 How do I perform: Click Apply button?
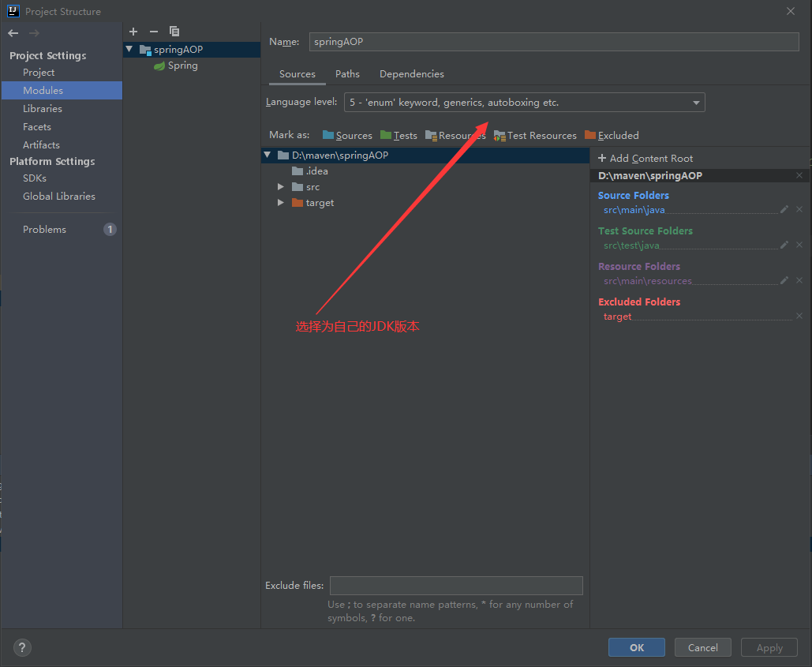[769, 647]
